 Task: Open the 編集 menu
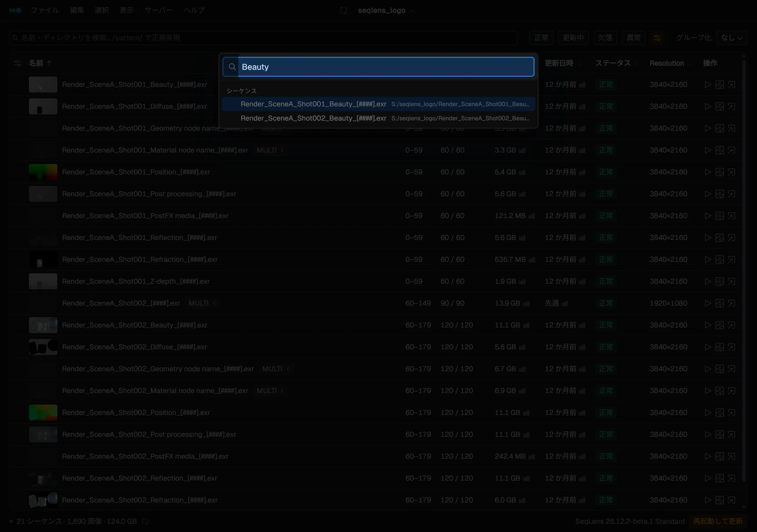(x=77, y=10)
